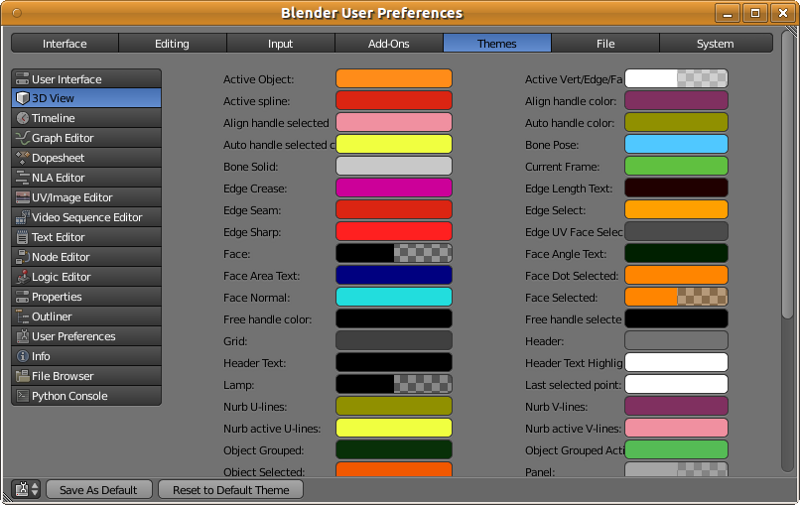Screen dimensions: 800x505
Task: Edit the Last selected point white swatch
Action: tap(676, 385)
